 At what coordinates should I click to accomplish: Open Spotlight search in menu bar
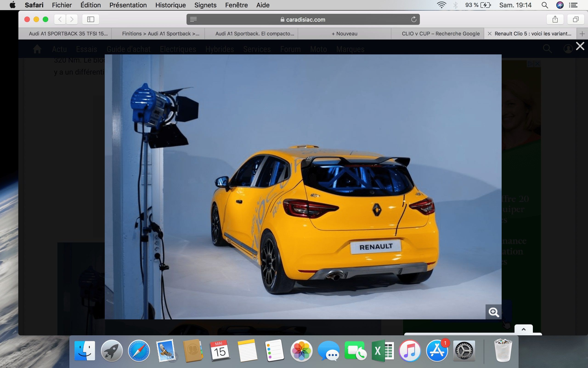tap(545, 5)
